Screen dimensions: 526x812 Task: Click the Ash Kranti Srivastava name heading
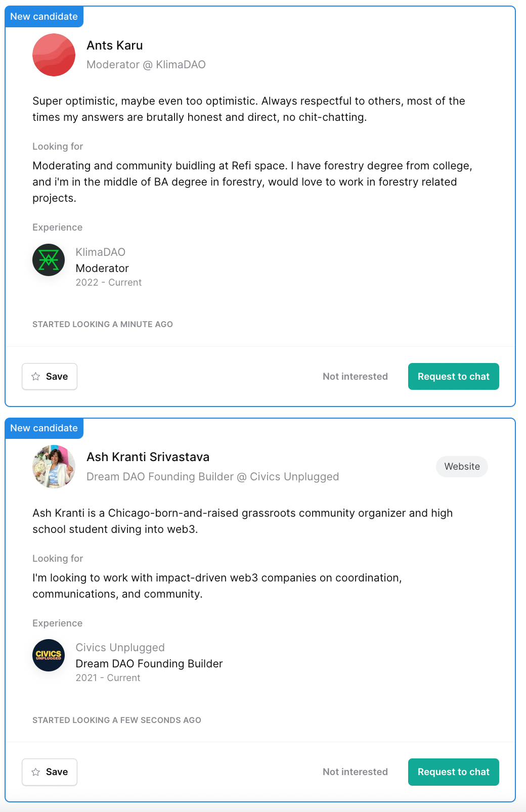[x=148, y=457]
